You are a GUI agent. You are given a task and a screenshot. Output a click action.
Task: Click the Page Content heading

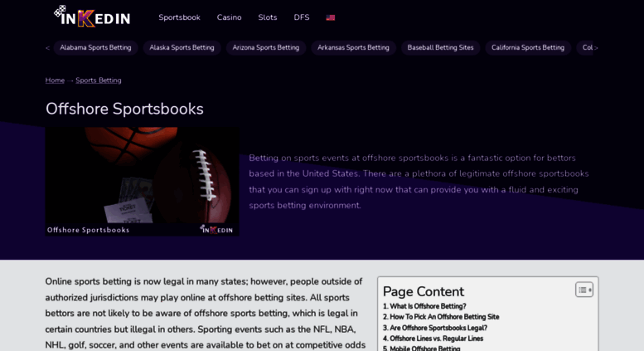click(424, 291)
